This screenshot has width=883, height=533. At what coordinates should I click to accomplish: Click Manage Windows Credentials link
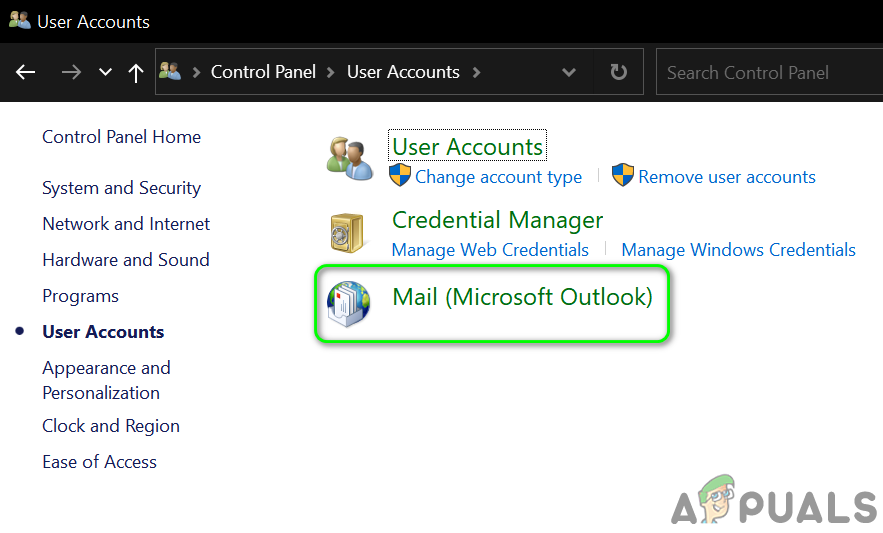[738, 250]
